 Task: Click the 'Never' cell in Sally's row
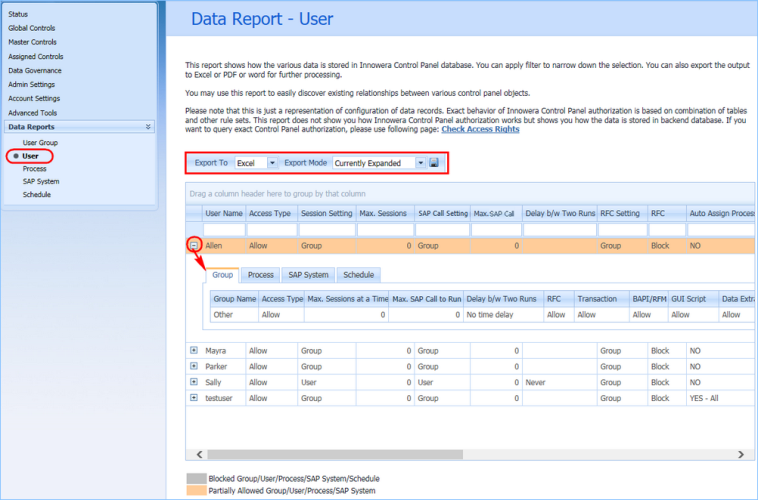click(560, 382)
